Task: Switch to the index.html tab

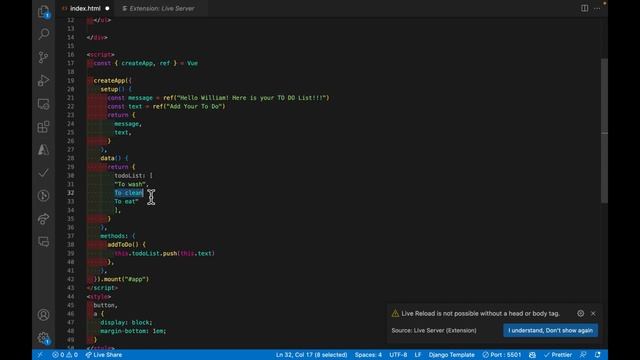Action: pos(85,8)
